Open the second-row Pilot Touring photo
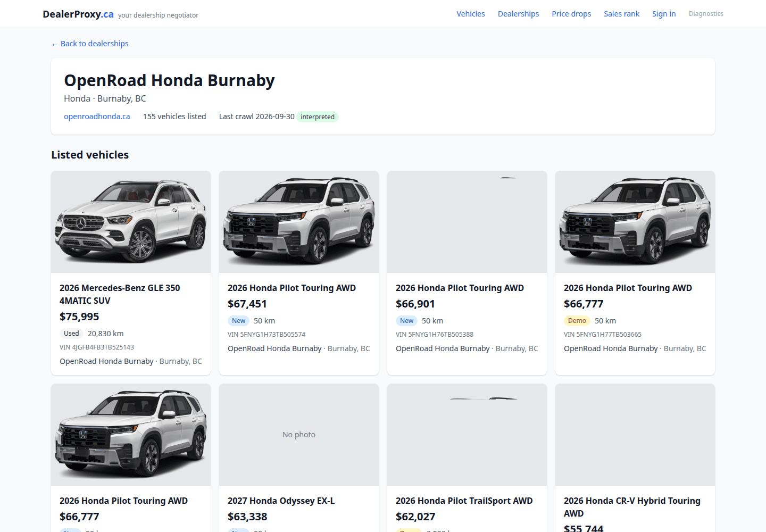This screenshot has height=532, width=766. click(131, 435)
